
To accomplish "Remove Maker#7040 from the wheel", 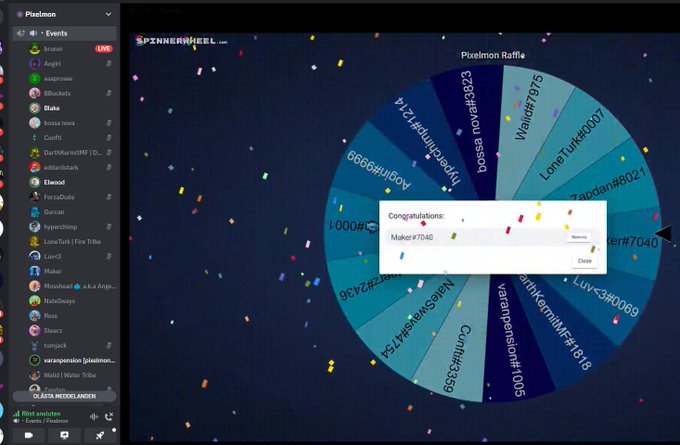I will pyautogui.click(x=579, y=237).
